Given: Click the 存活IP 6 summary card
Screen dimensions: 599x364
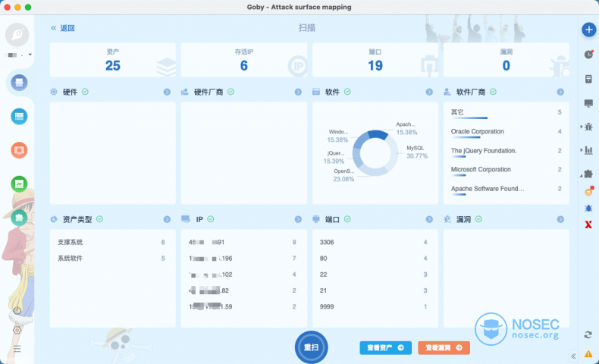Looking at the screenshot, I should point(244,60).
